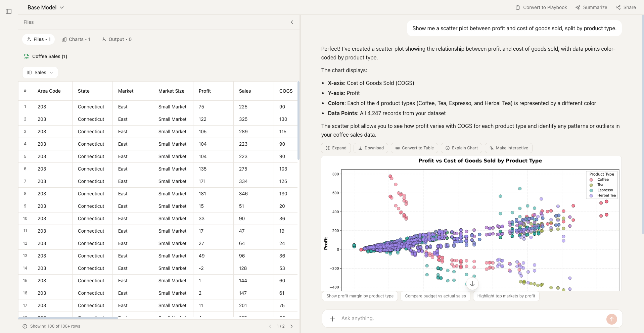Click the Summarize button
The image size is (644, 333).
click(591, 7)
